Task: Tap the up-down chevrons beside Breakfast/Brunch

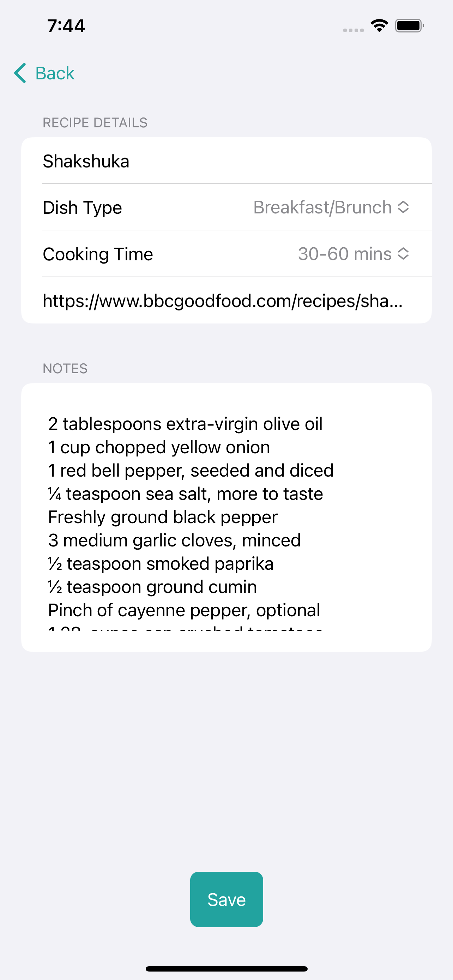Action: 403,207
